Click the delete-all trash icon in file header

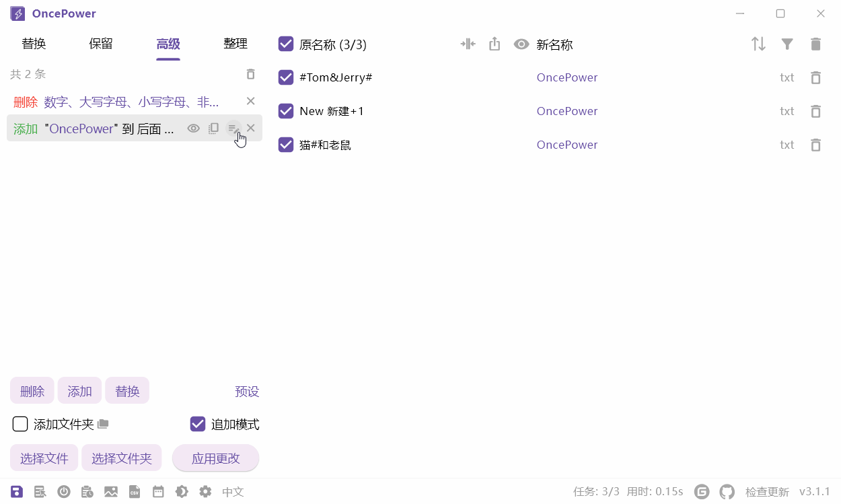[x=815, y=44]
